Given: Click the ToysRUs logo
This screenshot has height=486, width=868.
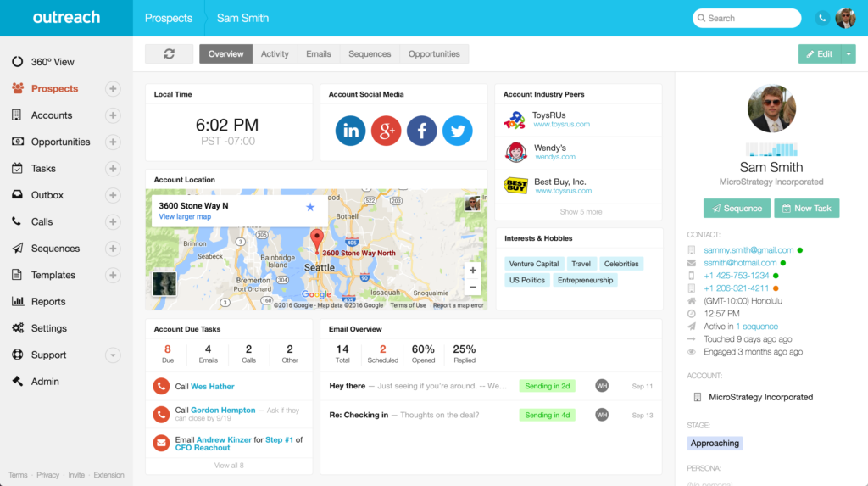Looking at the screenshot, I should tap(515, 120).
